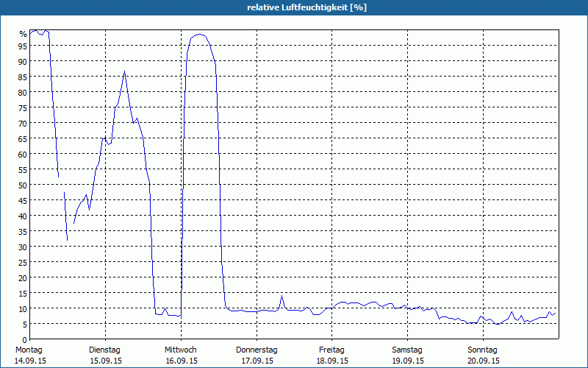This screenshot has width=588, height=368.
Task: Click the 20 value on the humidity axis
Action: (23, 278)
